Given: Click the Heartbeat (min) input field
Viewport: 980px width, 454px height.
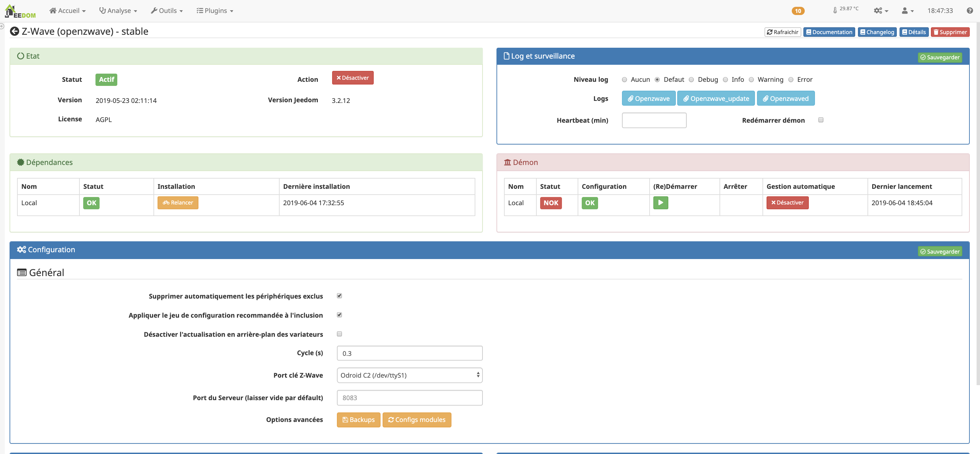Looking at the screenshot, I should coord(654,120).
